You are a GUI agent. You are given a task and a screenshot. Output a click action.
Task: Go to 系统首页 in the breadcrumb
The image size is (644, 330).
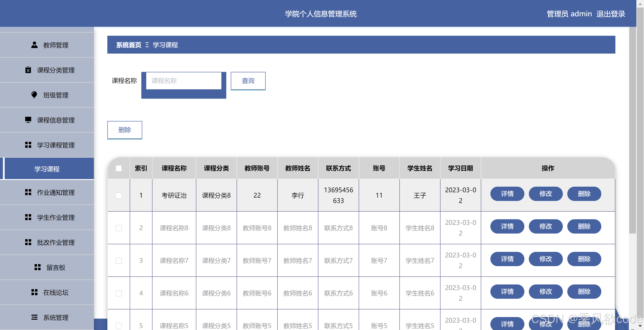coord(129,45)
